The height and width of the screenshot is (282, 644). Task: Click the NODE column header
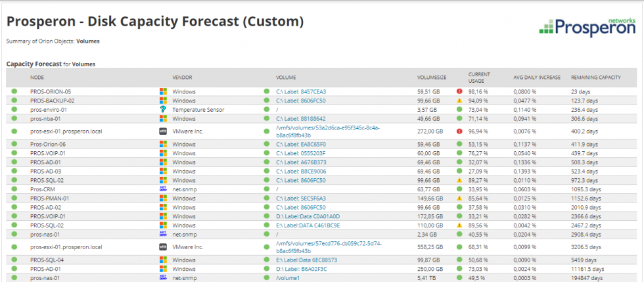[x=37, y=78]
